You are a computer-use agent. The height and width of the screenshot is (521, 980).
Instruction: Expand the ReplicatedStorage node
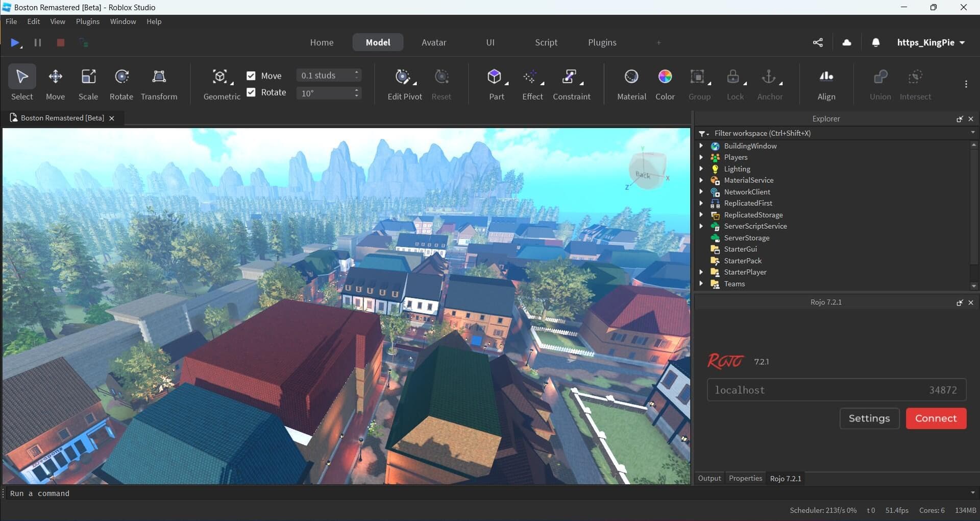pyautogui.click(x=701, y=215)
